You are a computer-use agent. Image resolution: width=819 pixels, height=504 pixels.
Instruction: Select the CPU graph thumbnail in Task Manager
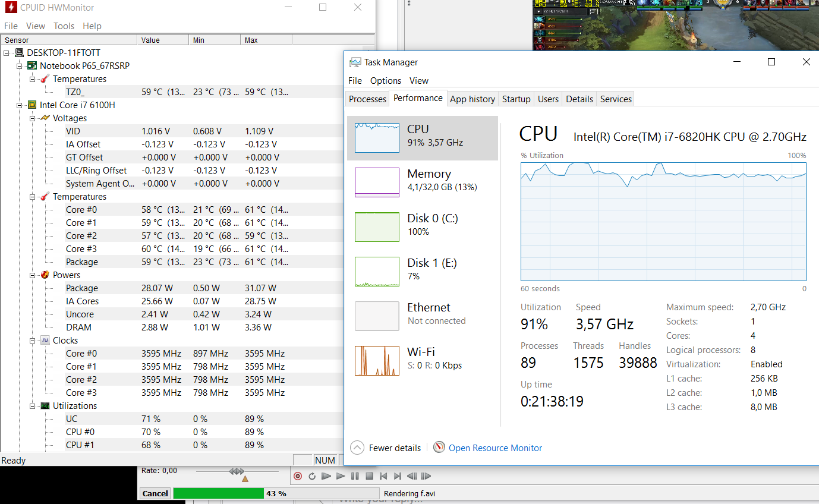[x=377, y=138]
